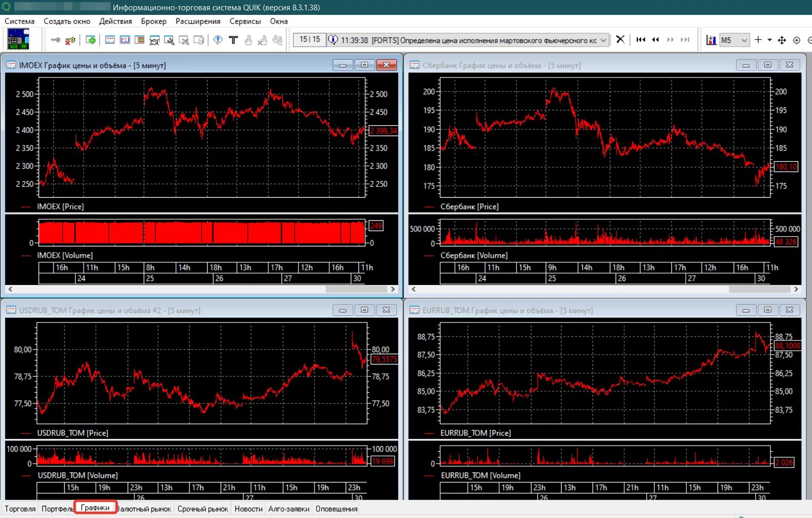Click the circled plus zoom-in icon
The height and width of the screenshot is (518, 812).
(x=797, y=40)
